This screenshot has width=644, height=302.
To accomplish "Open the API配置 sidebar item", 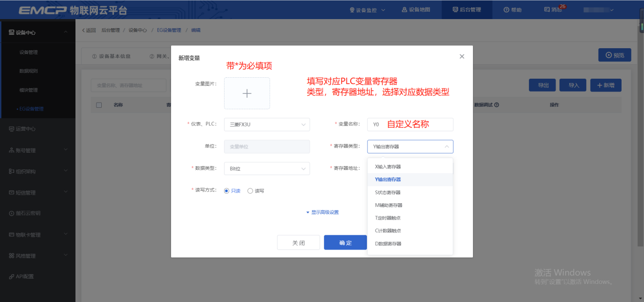I will tap(24, 277).
